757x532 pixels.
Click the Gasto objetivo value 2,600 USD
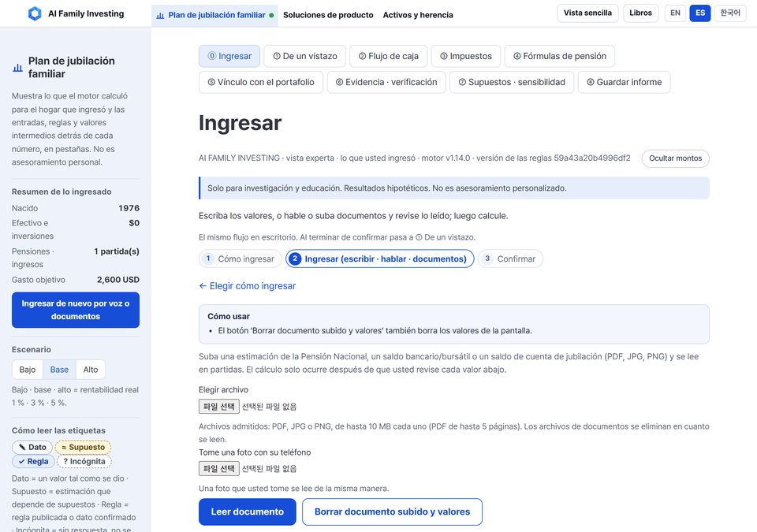[117, 280]
